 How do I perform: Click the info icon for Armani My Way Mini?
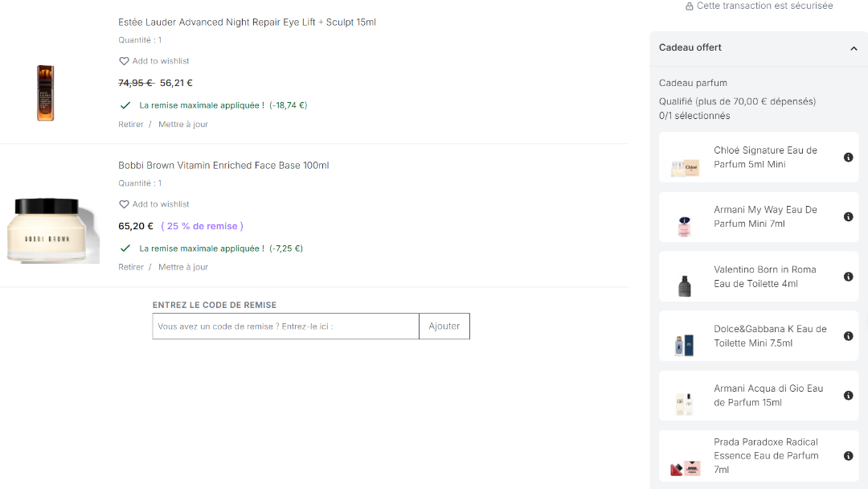coord(848,217)
